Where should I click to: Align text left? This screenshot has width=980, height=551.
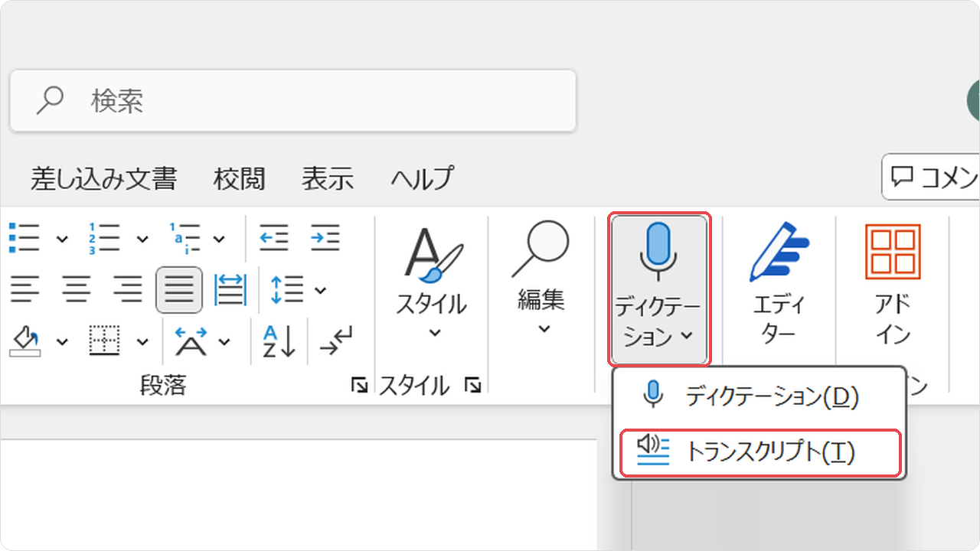coord(24,290)
